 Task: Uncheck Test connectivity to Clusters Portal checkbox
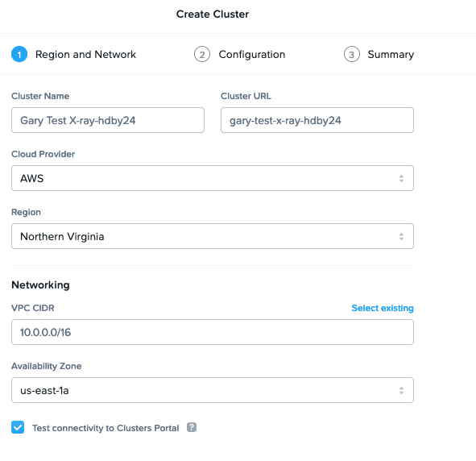[x=18, y=427]
